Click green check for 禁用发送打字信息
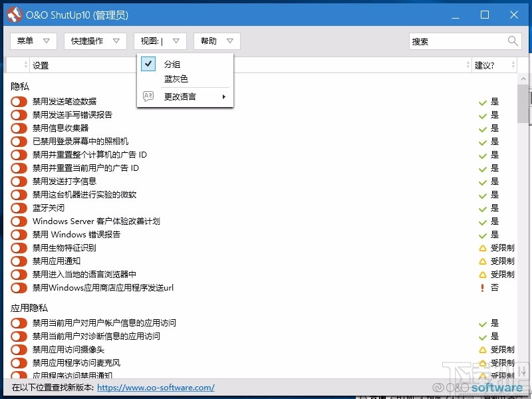The width and height of the screenshot is (532, 399). click(483, 182)
